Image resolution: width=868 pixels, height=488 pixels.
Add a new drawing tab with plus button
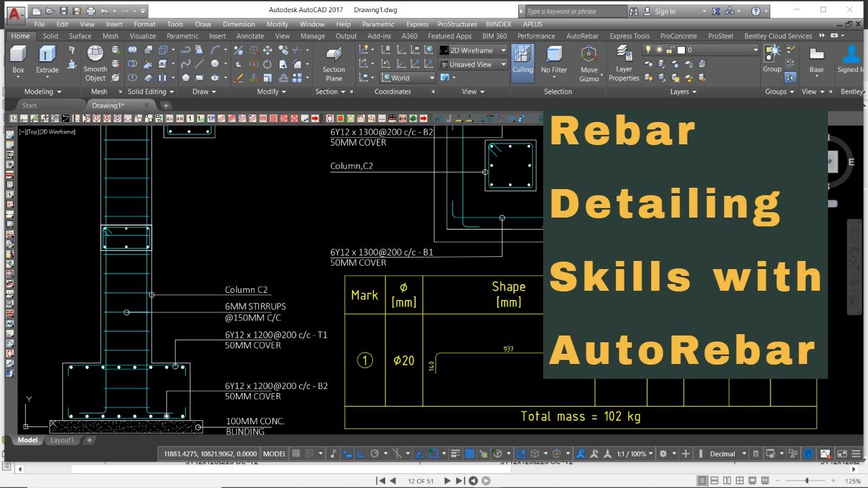point(166,106)
